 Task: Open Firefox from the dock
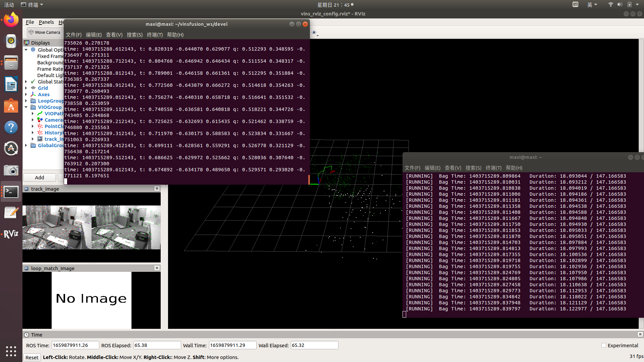(11, 20)
